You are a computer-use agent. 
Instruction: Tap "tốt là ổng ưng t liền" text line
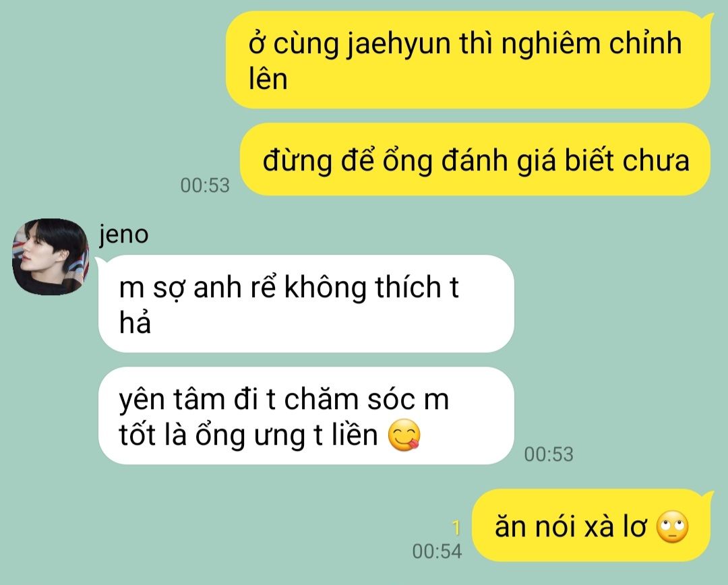248,435
